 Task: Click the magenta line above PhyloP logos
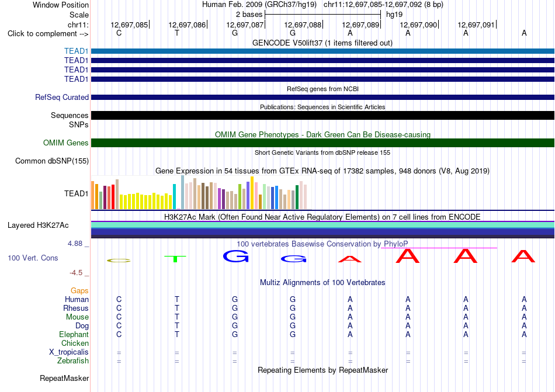pyautogui.click(x=439, y=248)
